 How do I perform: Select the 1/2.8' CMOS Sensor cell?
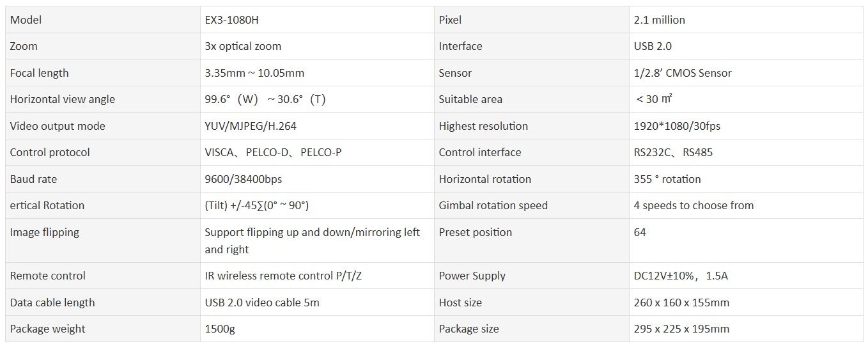coord(683,73)
